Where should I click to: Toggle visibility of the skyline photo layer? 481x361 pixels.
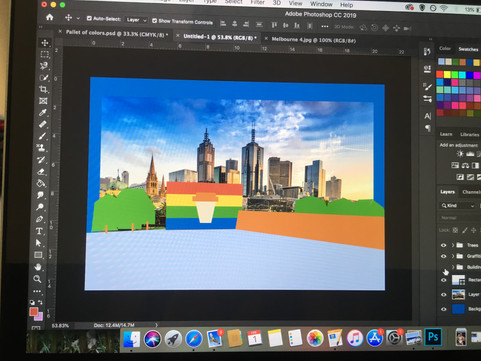click(443, 295)
